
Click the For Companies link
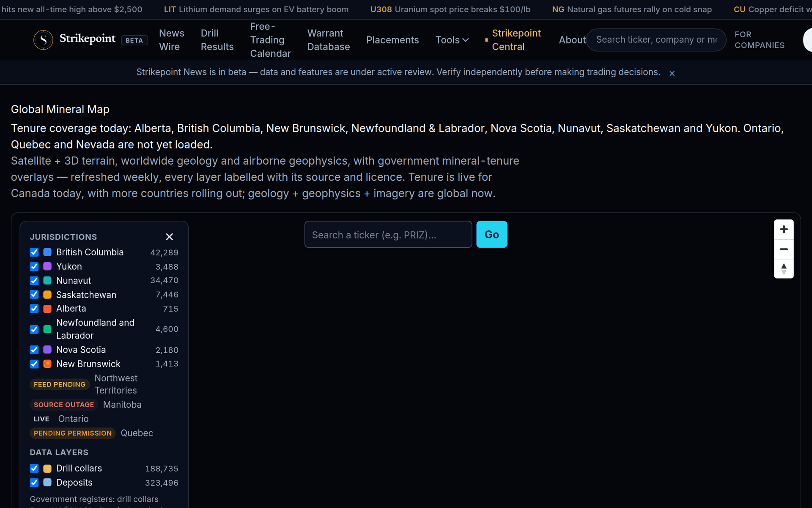point(760,40)
